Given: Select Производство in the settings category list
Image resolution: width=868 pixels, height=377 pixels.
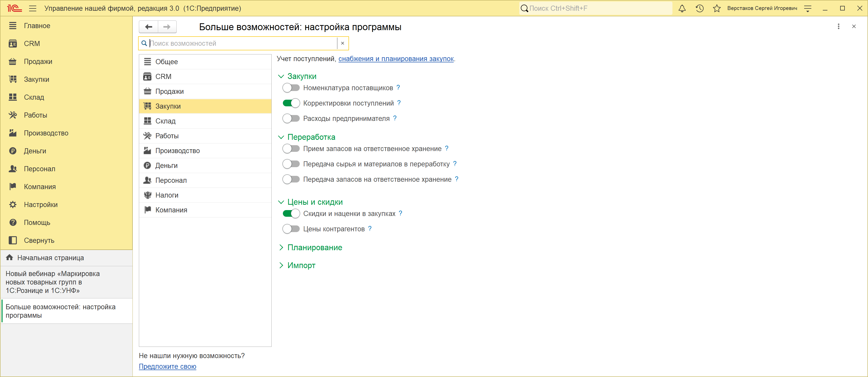Looking at the screenshot, I should tap(205, 151).
